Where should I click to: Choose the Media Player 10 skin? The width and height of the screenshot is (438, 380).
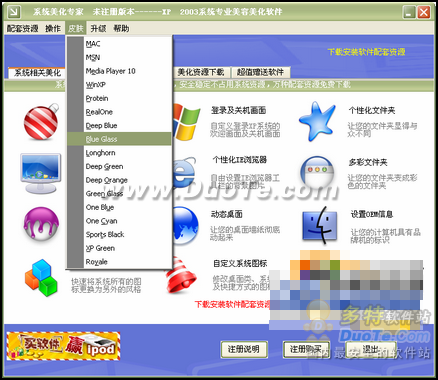[119, 71]
